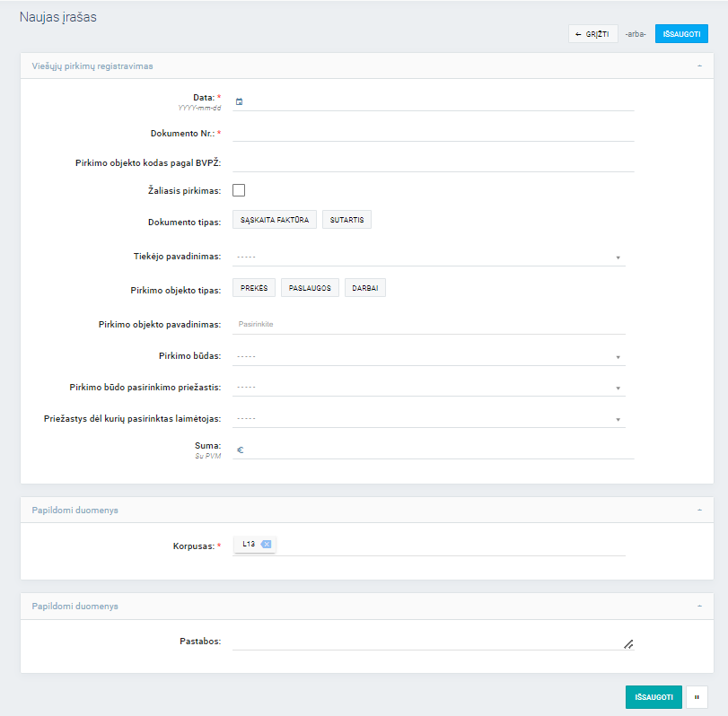Screen dimensions: 728x716
Task: Click the resize handle of Pastabos field
Action: [628, 643]
